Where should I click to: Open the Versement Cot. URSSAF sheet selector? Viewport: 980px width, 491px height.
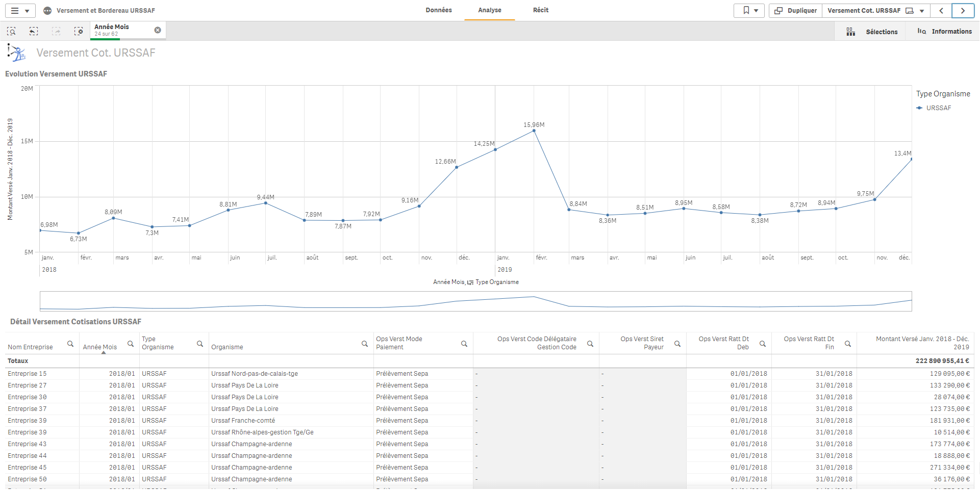(x=875, y=11)
